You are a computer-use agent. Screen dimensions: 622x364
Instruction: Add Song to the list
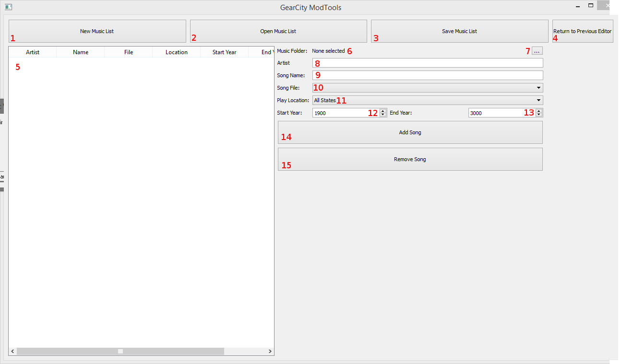click(x=410, y=132)
